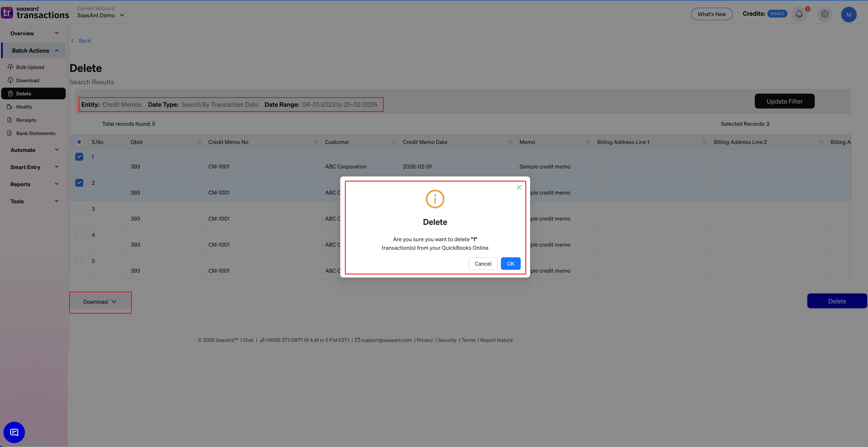The width and height of the screenshot is (868, 447).
Task: Click the Delete trash icon in sidebar
Action: pos(10,93)
